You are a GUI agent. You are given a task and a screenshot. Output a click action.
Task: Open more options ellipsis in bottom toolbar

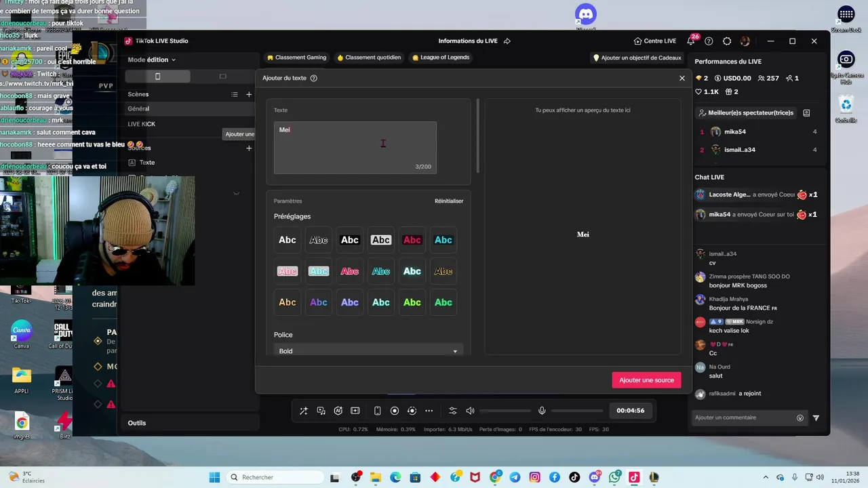(x=429, y=411)
